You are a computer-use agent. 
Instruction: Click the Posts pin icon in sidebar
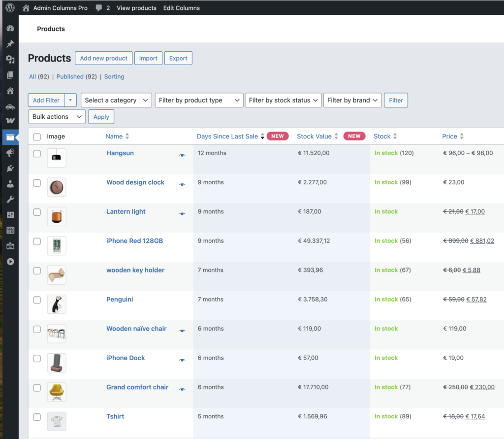[10, 44]
